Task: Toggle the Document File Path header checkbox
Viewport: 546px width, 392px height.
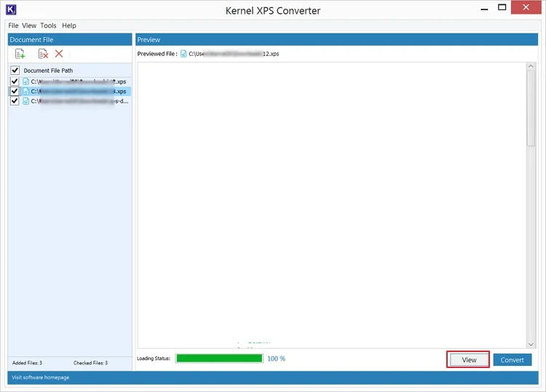Action: click(x=15, y=71)
